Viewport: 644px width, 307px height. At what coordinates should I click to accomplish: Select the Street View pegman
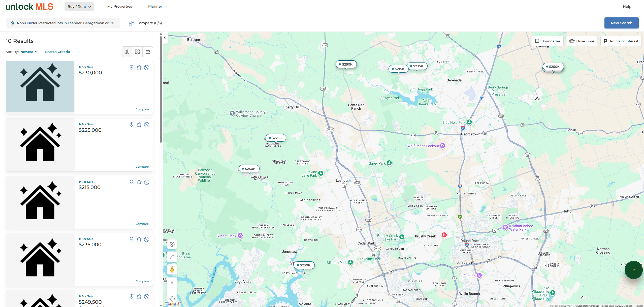(172, 269)
